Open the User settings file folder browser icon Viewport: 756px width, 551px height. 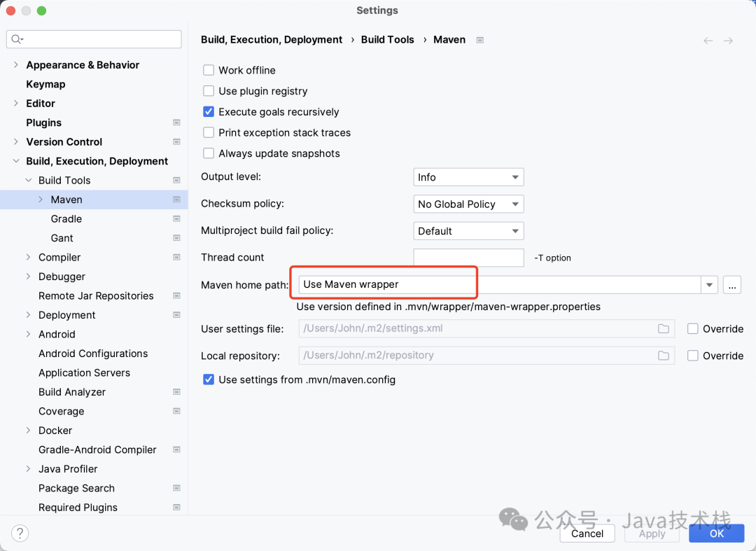coord(664,328)
